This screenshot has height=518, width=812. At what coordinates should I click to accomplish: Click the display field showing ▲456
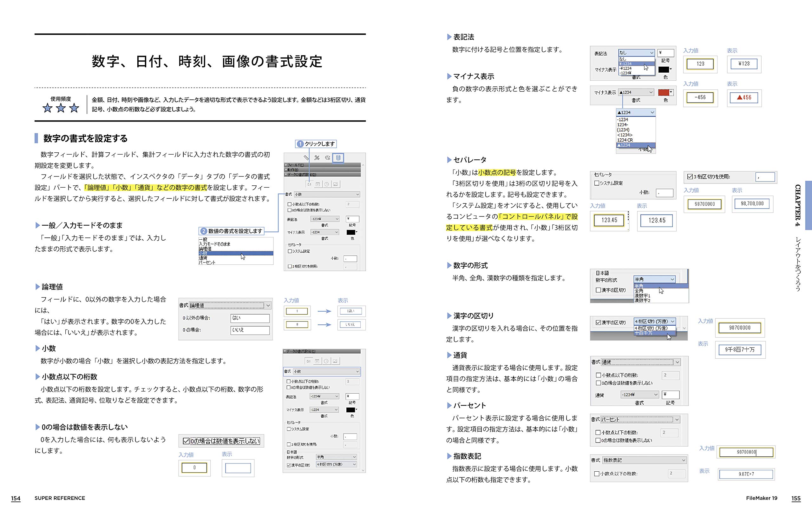point(744,97)
